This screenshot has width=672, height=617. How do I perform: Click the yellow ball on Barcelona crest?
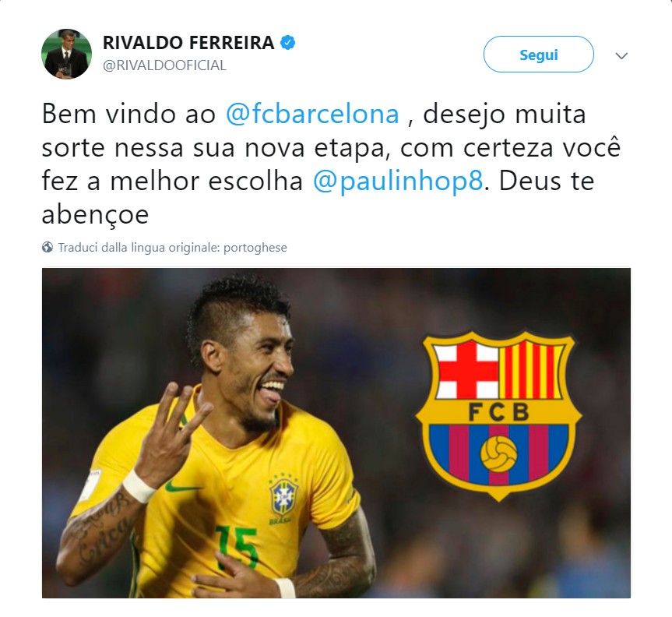coord(498,453)
